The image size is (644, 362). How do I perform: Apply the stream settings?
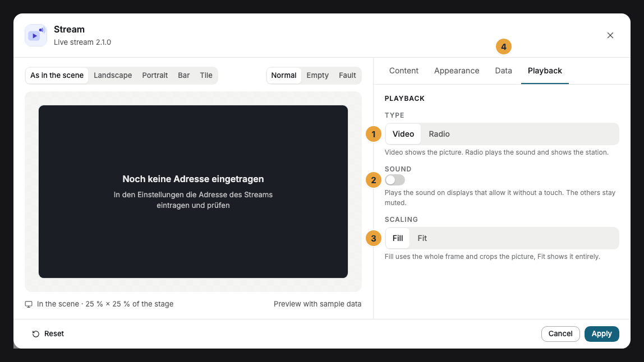[x=601, y=333]
